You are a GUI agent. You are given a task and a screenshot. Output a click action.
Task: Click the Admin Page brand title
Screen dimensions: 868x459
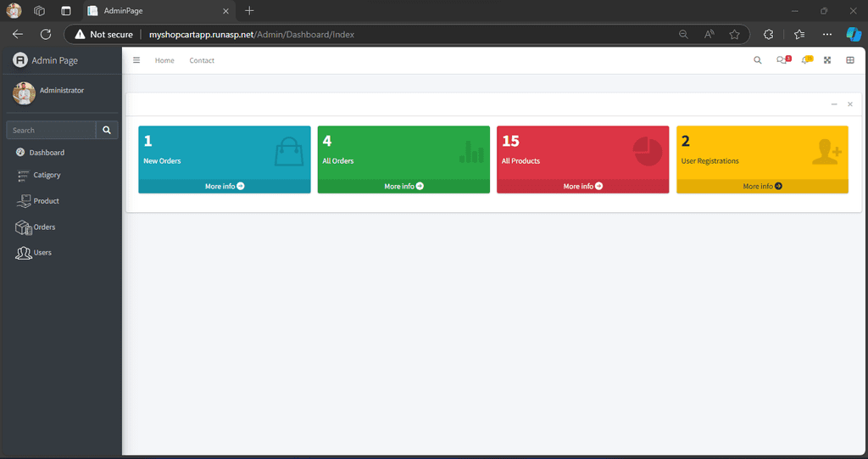point(55,60)
